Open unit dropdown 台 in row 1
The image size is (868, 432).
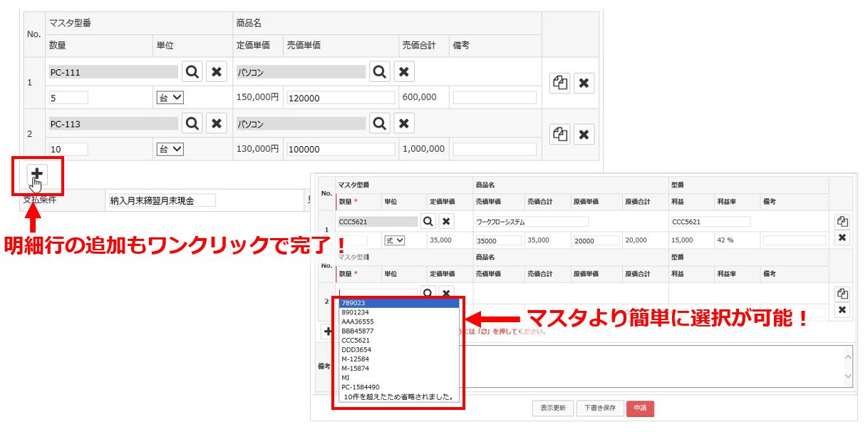pyautogui.click(x=170, y=98)
